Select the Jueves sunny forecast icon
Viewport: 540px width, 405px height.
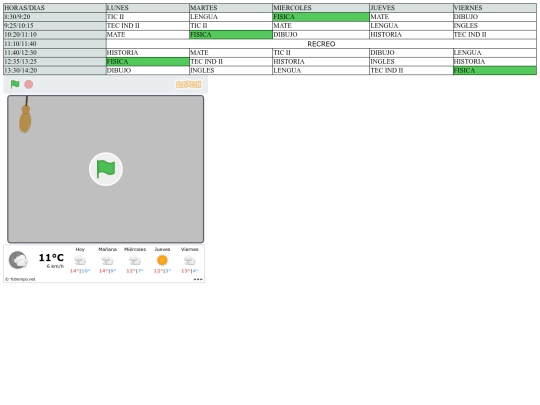(x=162, y=260)
